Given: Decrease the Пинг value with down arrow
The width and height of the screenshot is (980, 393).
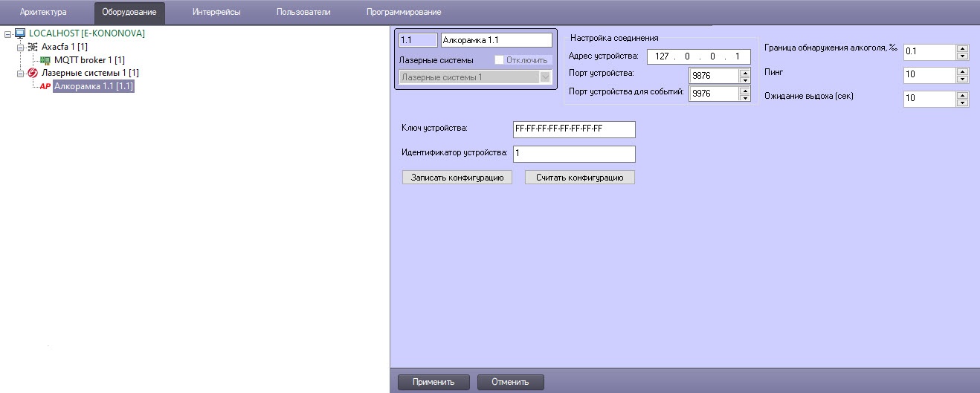Looking at the screenshot, I should click(x=963, y=79).
